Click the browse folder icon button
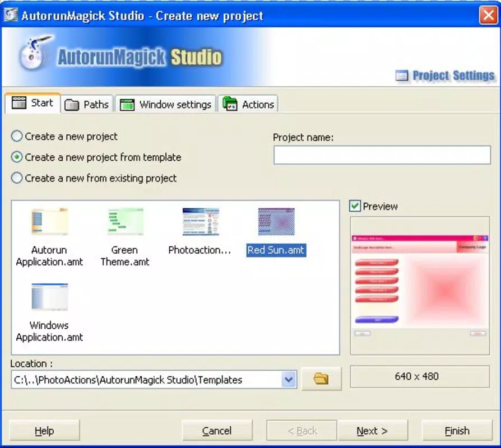The image size is (501, 448). tap(322, 379)
